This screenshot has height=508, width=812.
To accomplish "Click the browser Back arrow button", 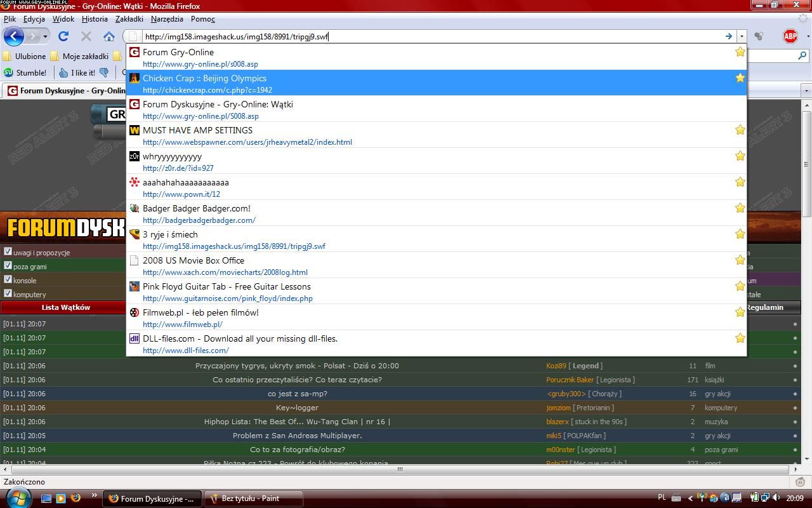I will 13,36.
